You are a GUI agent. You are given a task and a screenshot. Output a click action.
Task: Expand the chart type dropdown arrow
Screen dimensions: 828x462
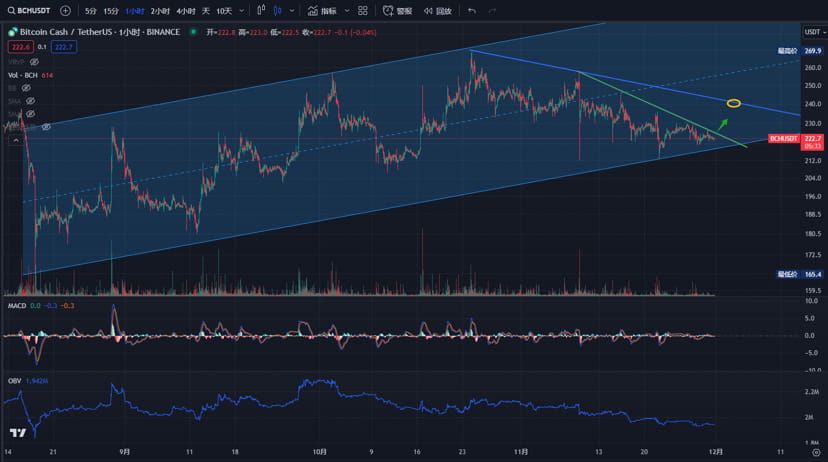(291, 11)
